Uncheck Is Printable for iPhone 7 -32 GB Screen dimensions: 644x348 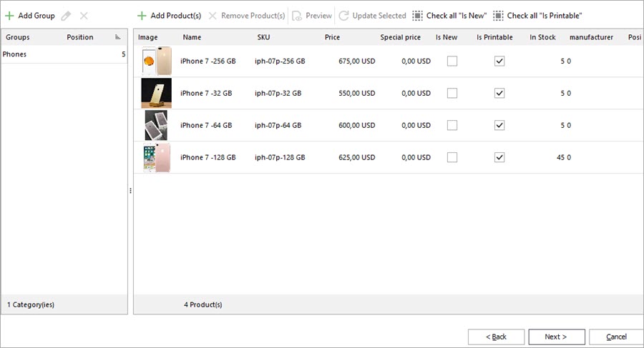click(x=499, y=93)
